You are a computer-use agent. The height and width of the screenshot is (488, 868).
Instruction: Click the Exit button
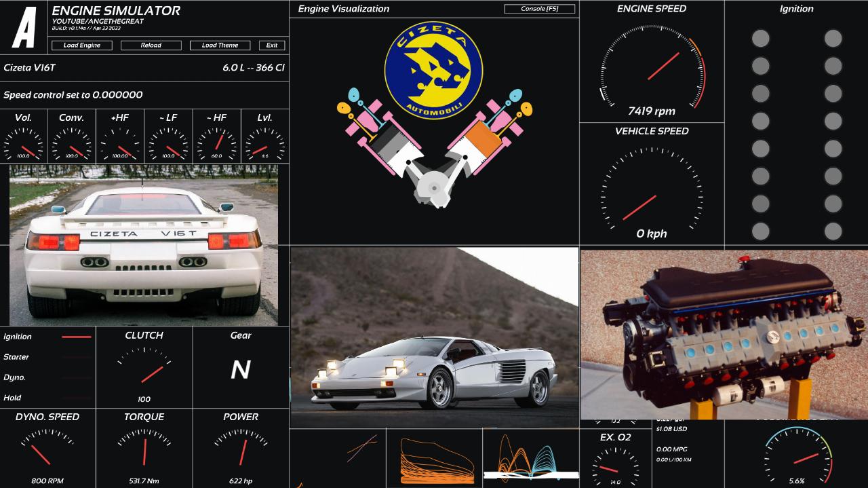click(x=272, y=45)
